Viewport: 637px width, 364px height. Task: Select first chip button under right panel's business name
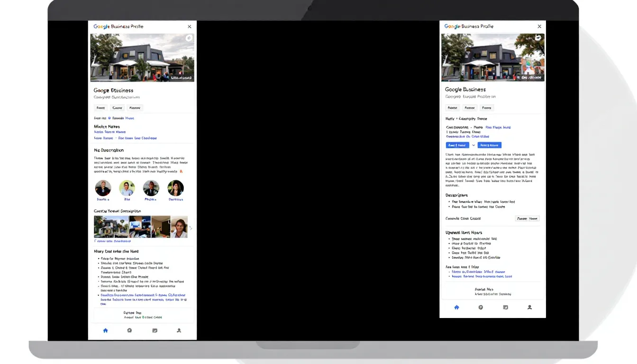453,108
